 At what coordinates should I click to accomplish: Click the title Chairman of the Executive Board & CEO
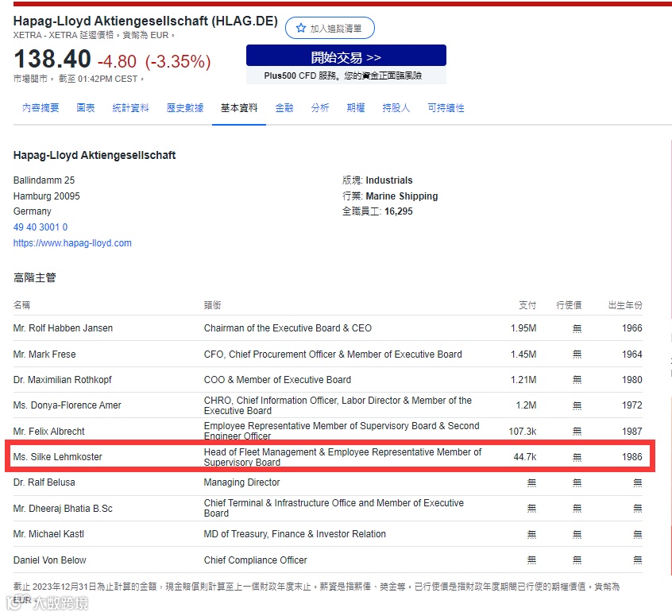point(288,328)
